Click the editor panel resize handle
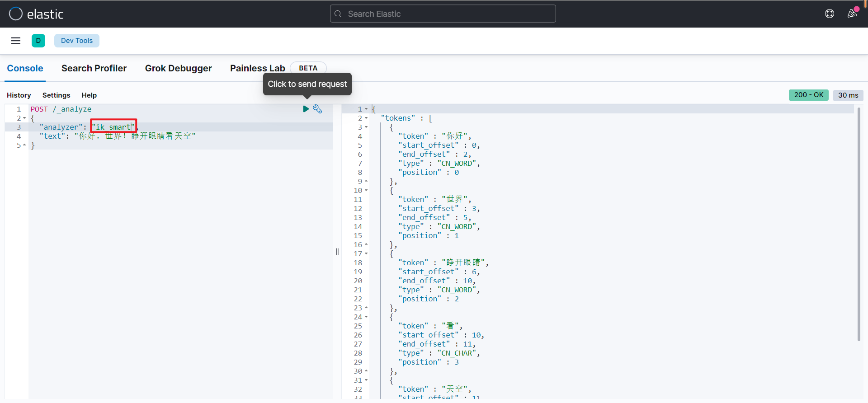Image resolution: width=868 pixels, height=403 pixels. 337,252
